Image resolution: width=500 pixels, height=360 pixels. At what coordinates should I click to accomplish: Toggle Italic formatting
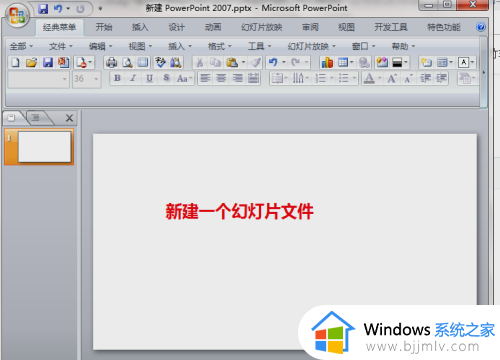(x=133, y=78)
